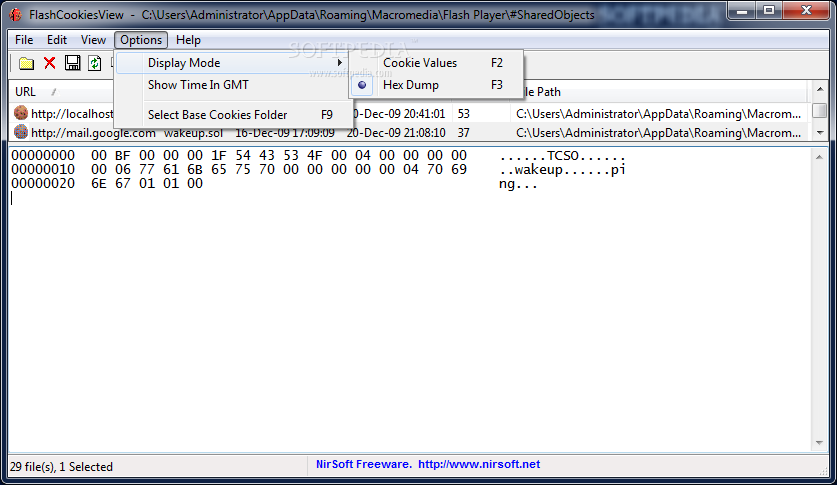Viewport: 837px width, 485px height.
Task: Click the list scrollbar down arrow
Action: tap(819, 133)
